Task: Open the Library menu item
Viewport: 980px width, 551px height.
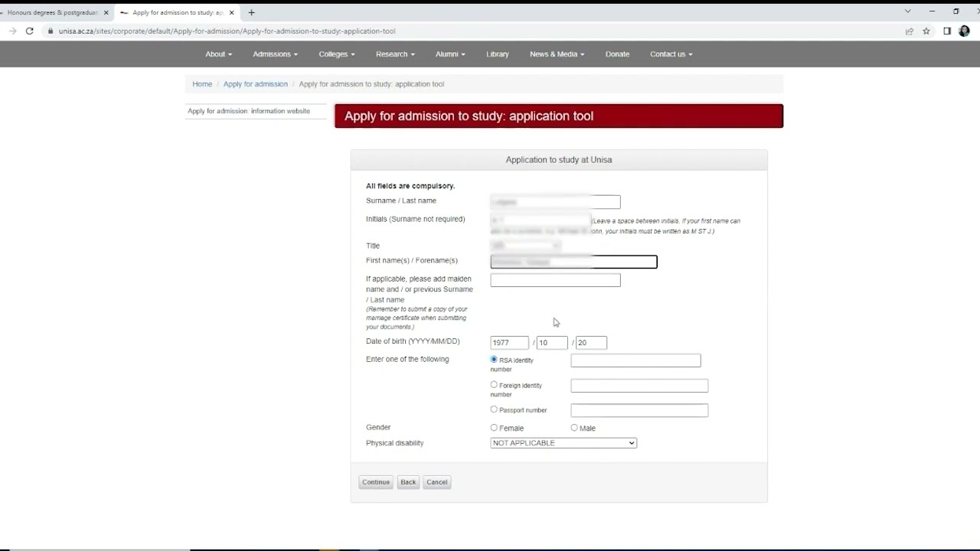Action: (x=498, y=54)
